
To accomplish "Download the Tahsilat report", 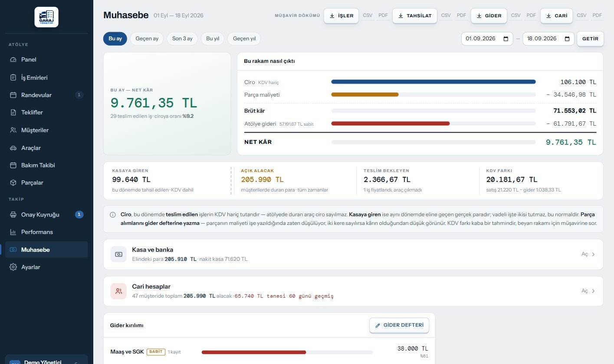I will [414, 16].
